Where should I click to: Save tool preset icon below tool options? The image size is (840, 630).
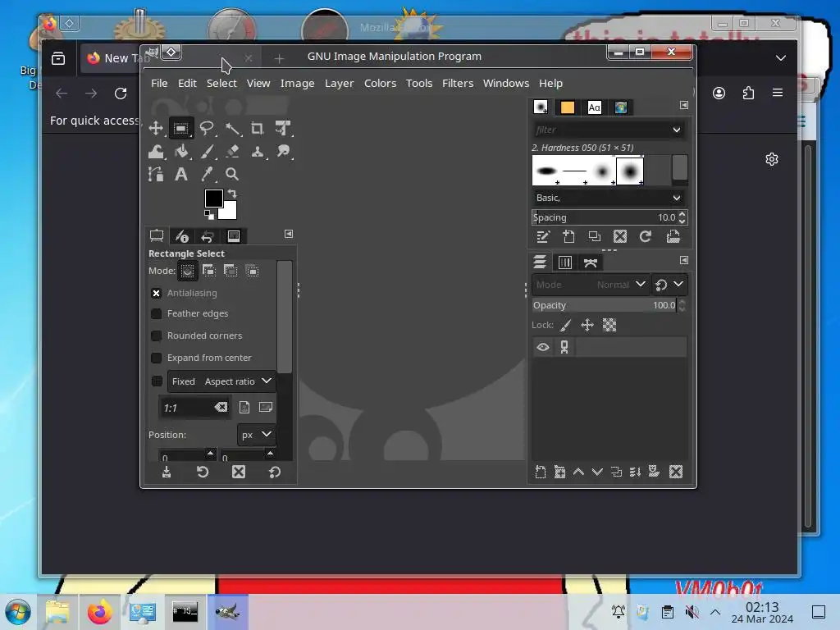point(167,472)
